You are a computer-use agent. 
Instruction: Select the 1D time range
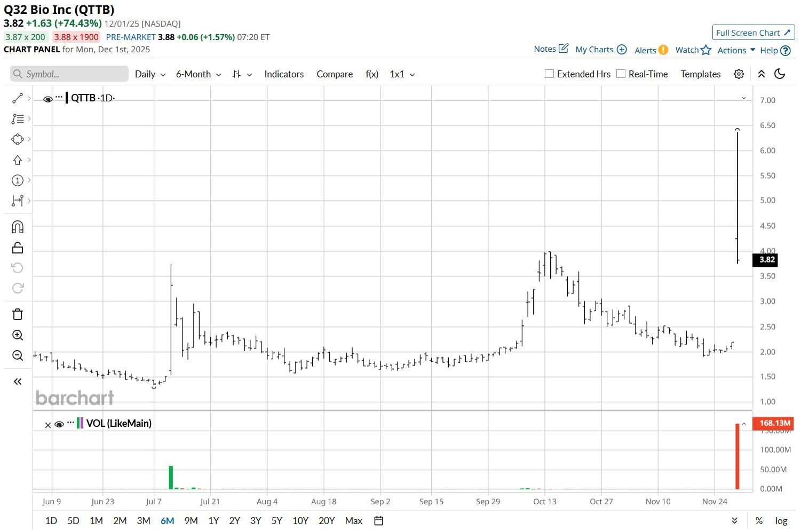pyautogui.click(x=51, y=521)
